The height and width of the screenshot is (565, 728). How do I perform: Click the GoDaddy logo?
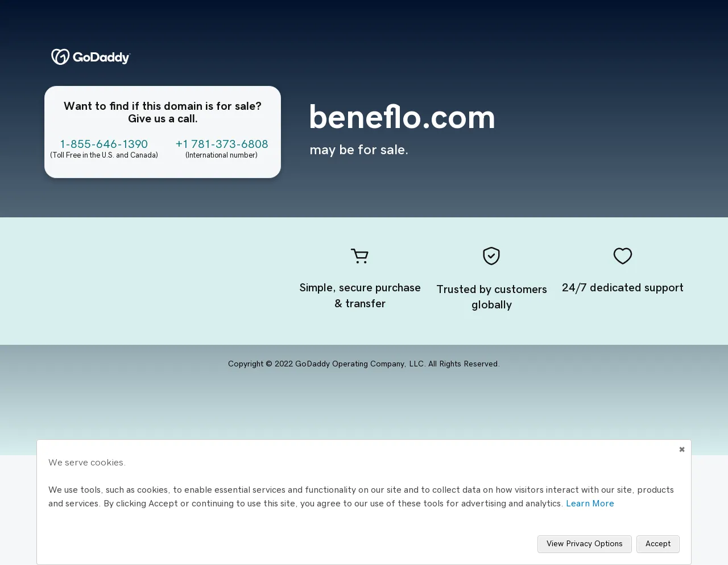click(x=90, y=57)
